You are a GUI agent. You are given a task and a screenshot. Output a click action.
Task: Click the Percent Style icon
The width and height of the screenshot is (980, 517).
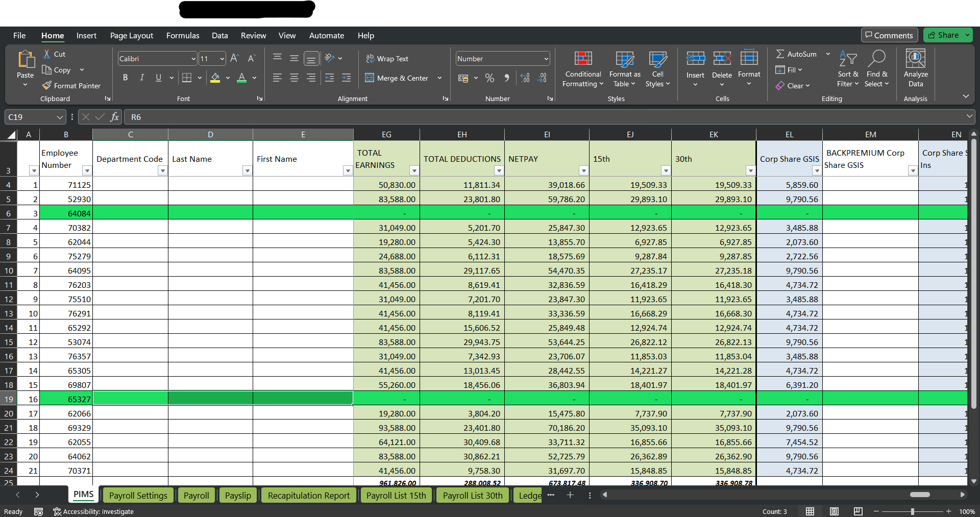point(489,78)
